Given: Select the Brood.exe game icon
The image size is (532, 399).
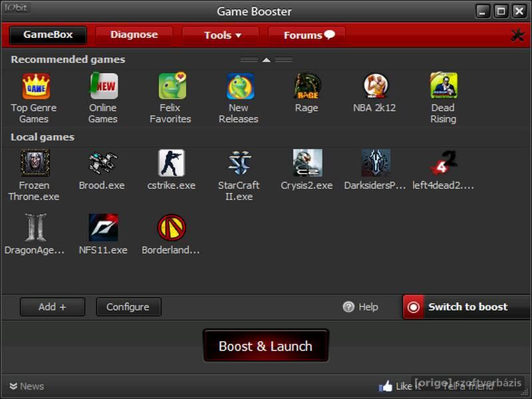Looking at the screenshot, I should pos(103,163).
